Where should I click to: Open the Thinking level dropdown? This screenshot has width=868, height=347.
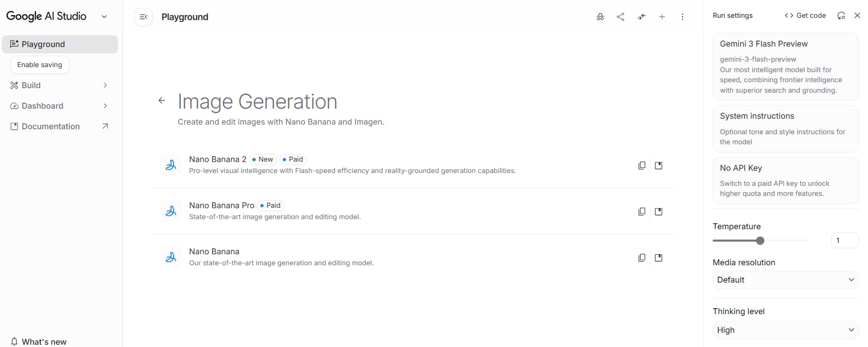[785, 330]
